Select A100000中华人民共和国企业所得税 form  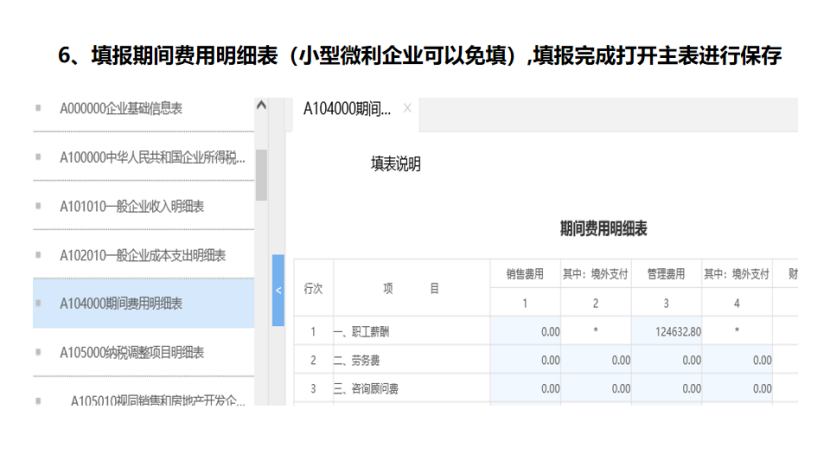click(x=151, y=157)
